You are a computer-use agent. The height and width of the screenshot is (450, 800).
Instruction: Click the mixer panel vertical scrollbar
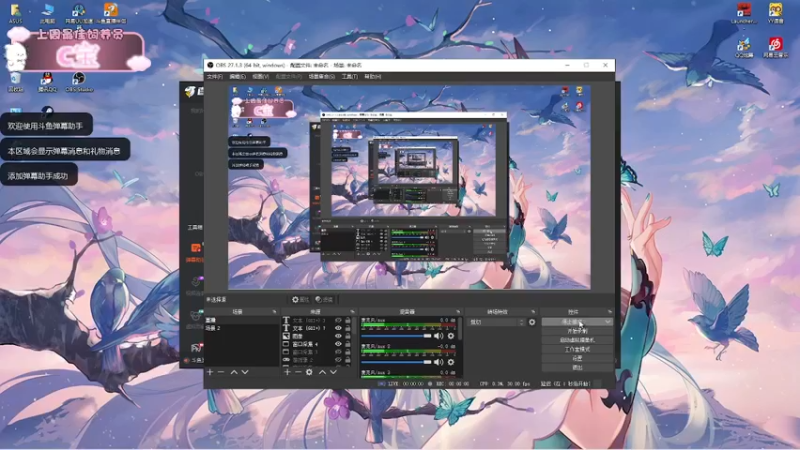click(x=460, y=329)
